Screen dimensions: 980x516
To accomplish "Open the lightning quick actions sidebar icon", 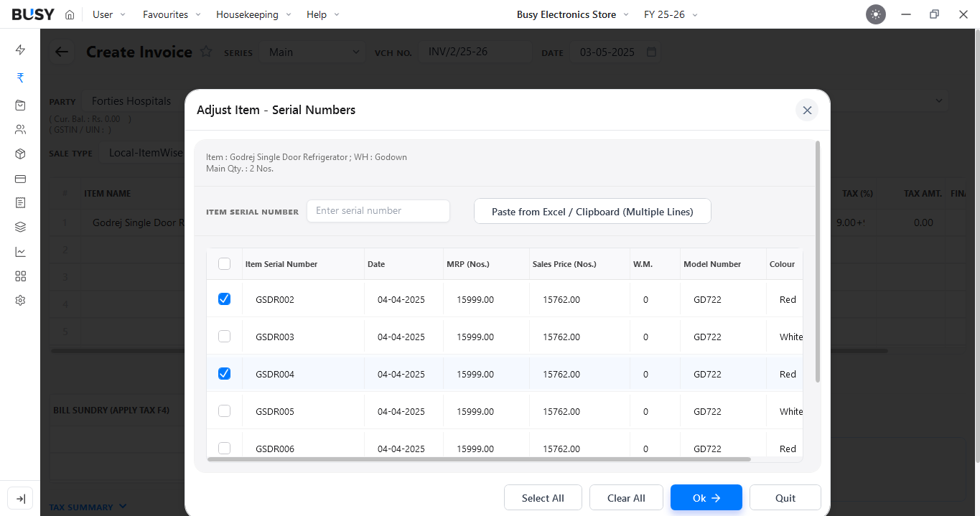I will [x=20, y=50].
